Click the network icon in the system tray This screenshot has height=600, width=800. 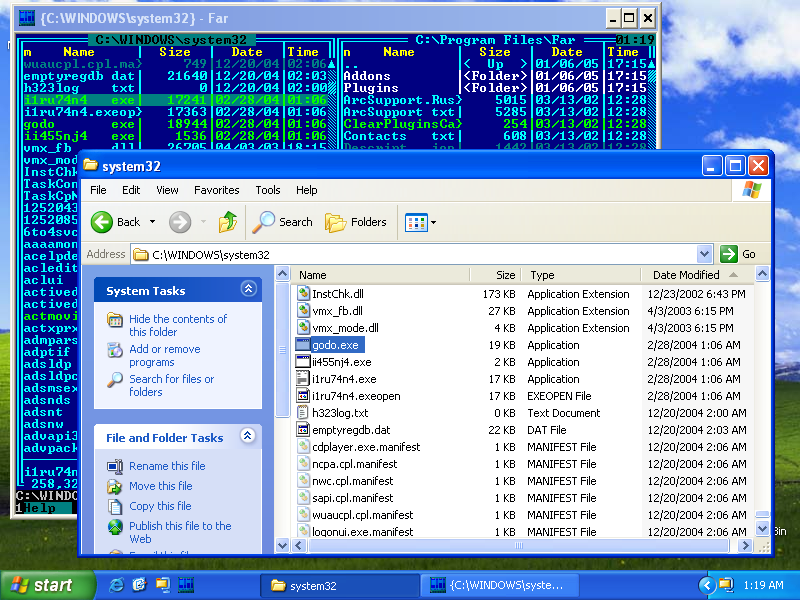726,585
